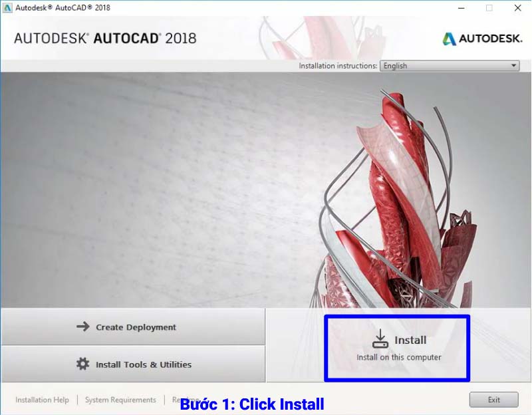The width and height of the screenshot is (532, 415).
Task: Open the Readme link
Action: pos(186,400)
